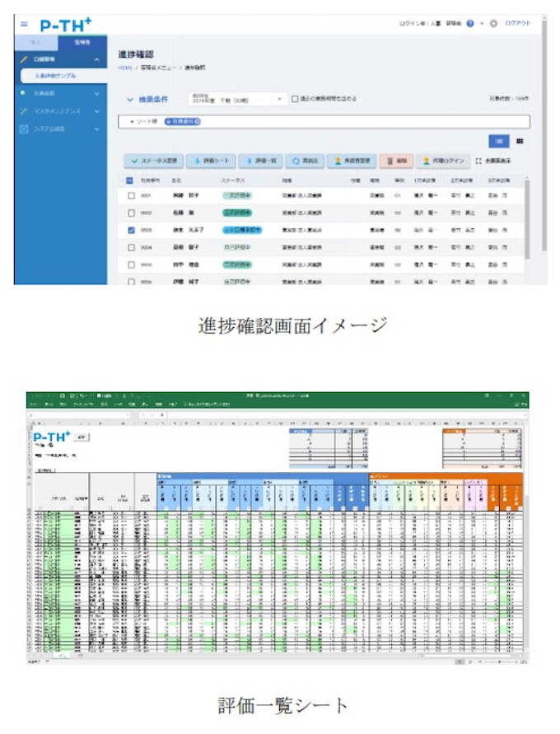Toggle the 過去の実施期間も含める checkbox
This screenshot has height=734, width=560.
(294, 99)
